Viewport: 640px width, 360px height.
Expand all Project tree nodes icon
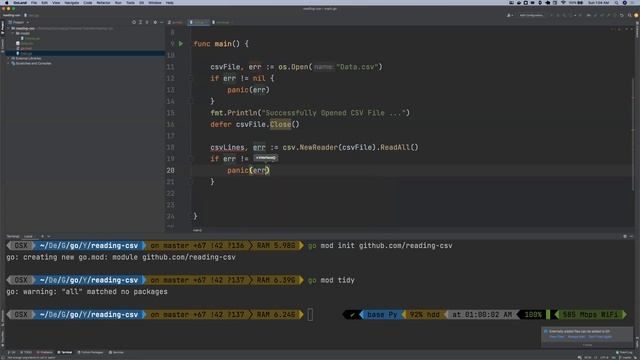[140, 22]
